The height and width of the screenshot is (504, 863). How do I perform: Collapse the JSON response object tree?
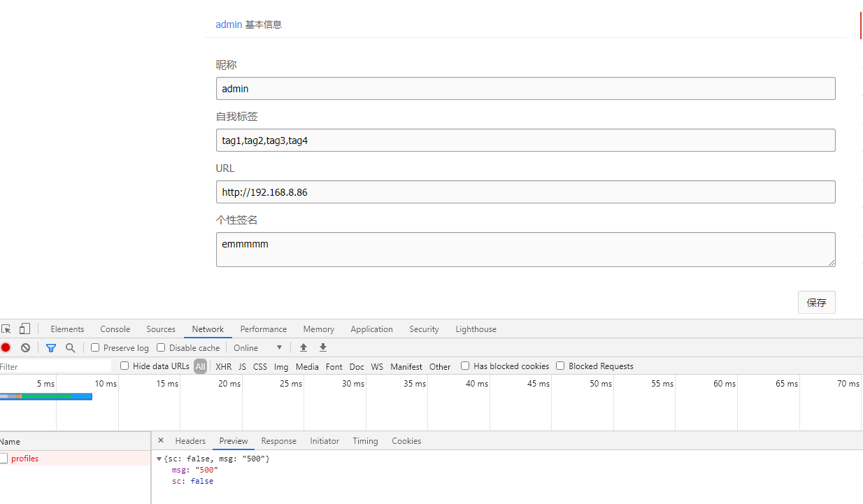coord(159,459)
